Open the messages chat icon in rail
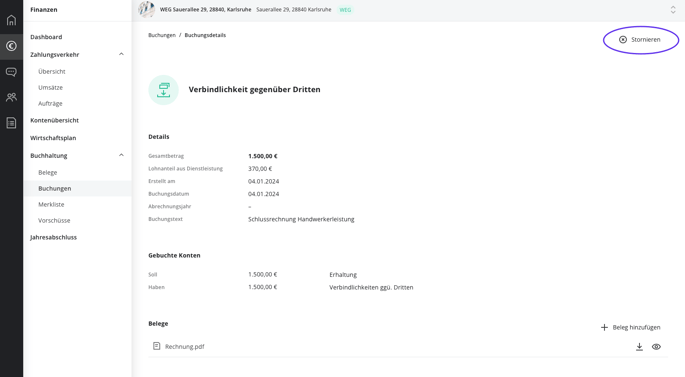The width and height of the screenshot is (685, 377). click(11, 72)
